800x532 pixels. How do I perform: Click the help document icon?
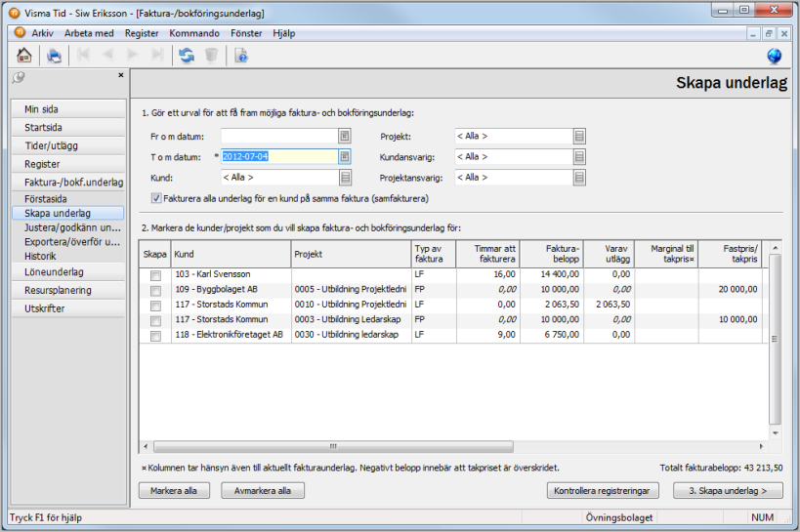click(x=241, y=55)
